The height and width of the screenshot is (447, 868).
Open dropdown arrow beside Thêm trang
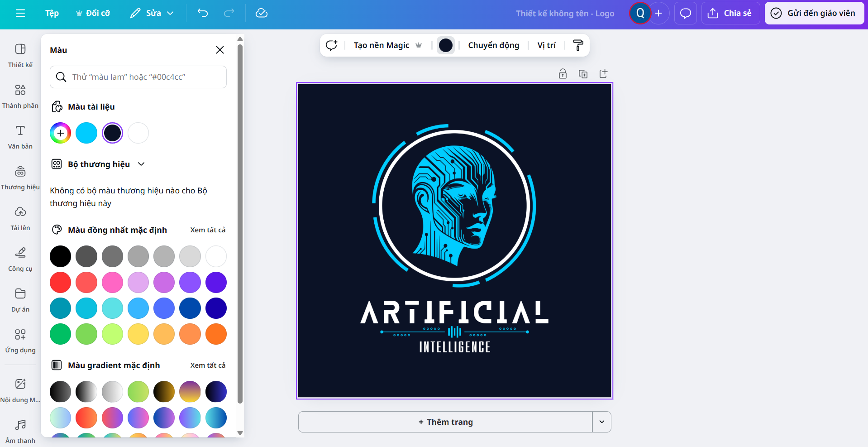pos(601,422)
